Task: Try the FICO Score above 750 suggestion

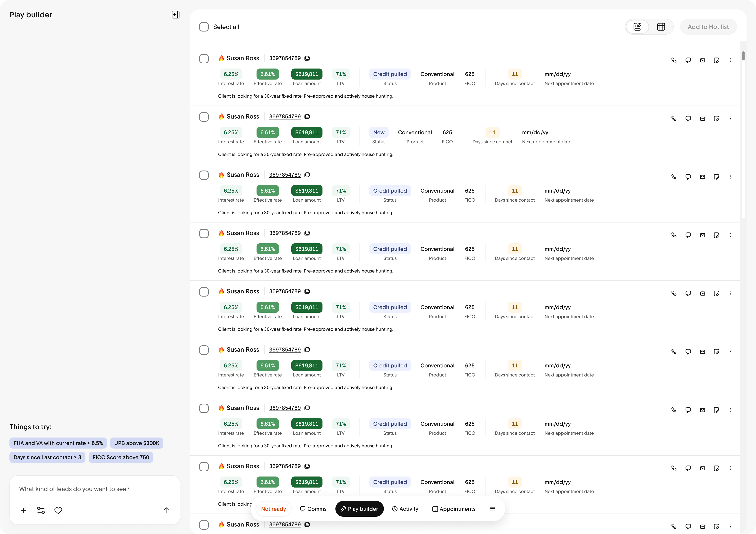Action: click(120, 457)
